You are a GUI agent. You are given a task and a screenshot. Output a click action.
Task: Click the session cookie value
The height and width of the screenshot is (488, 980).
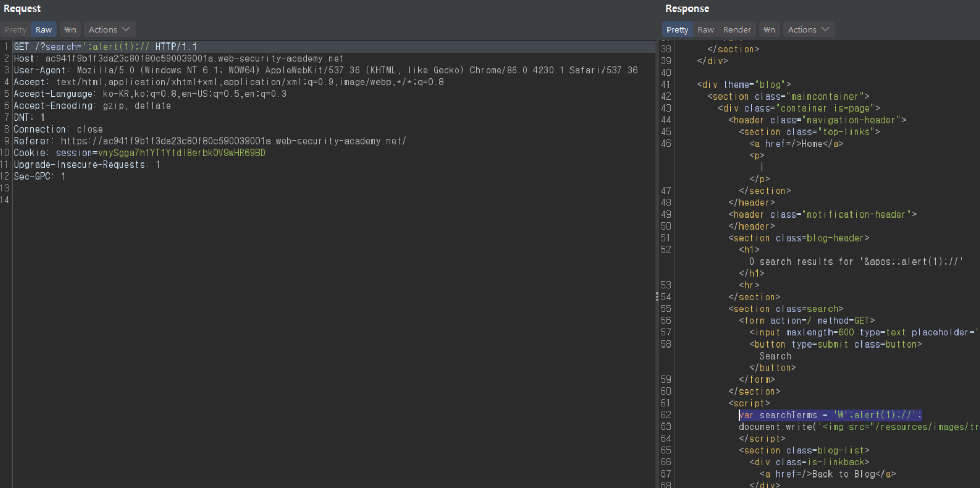(x=181, y=153)
